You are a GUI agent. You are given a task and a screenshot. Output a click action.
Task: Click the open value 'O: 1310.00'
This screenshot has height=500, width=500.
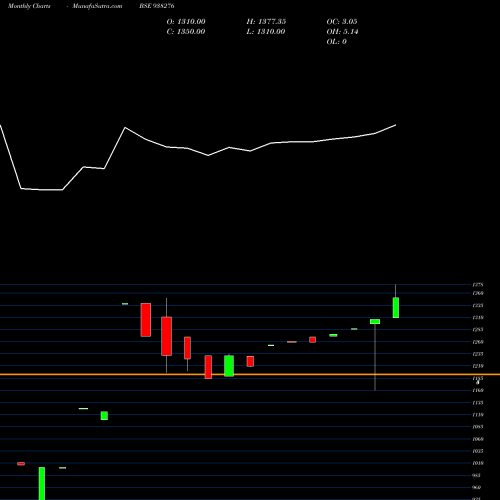point(186,22)
